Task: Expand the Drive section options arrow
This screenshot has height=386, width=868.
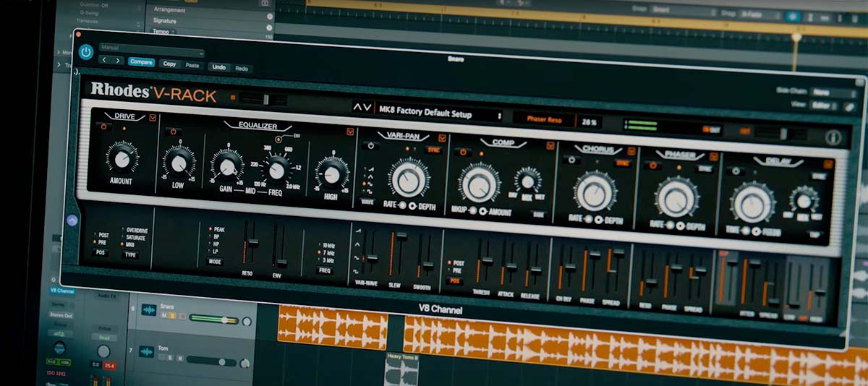Action: pyautogui.click(x=153, y=118)
